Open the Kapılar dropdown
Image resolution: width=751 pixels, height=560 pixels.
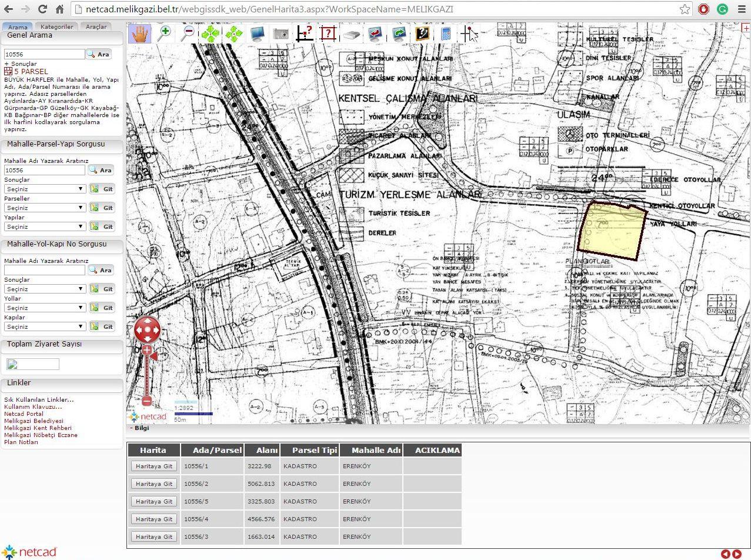point(45,326)
